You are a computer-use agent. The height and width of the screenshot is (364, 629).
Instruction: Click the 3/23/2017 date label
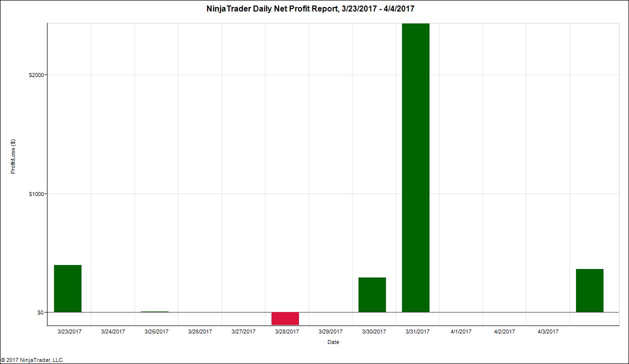point(69,331)
